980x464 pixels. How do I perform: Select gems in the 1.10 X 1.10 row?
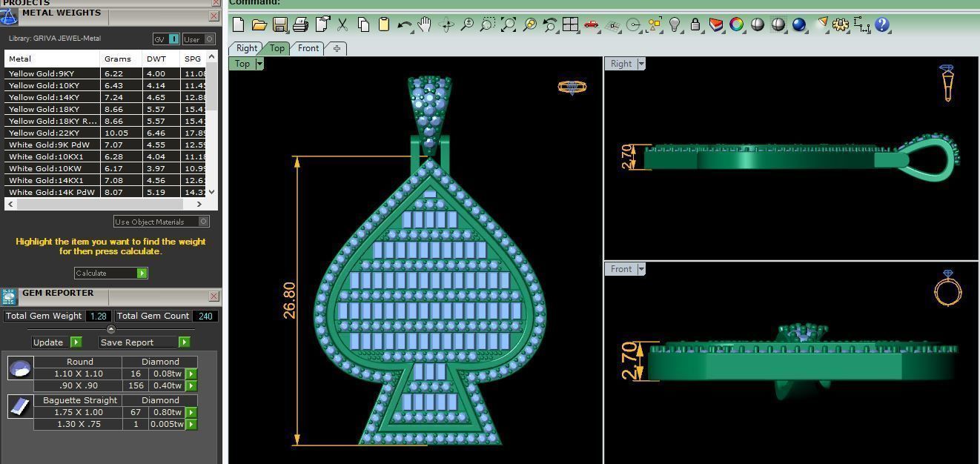191,374
